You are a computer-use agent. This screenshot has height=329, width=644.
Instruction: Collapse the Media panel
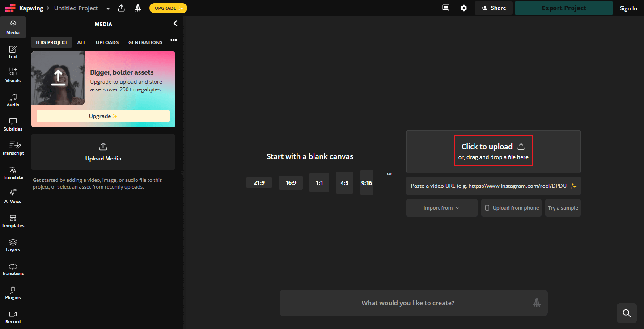tap(175, 23)
